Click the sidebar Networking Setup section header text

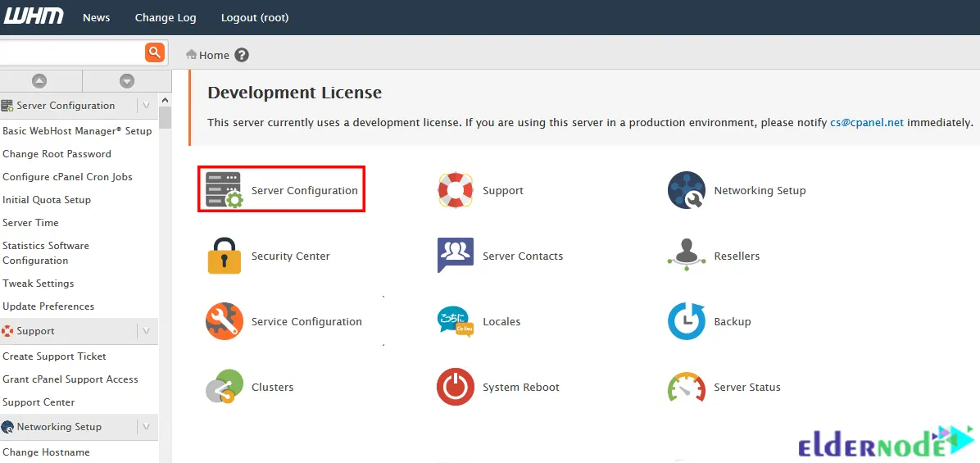[59, 428]
